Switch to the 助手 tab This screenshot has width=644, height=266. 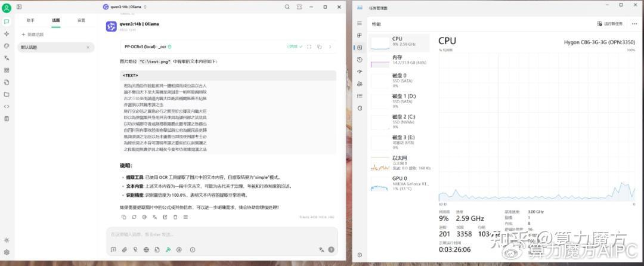point(30,20)
